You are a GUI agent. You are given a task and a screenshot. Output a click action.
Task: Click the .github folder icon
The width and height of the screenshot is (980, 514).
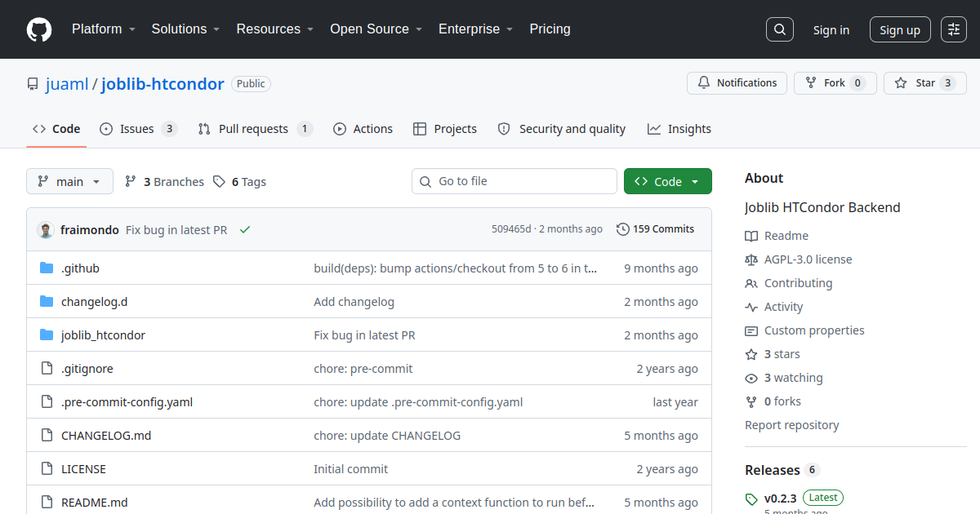click(47, 268)
